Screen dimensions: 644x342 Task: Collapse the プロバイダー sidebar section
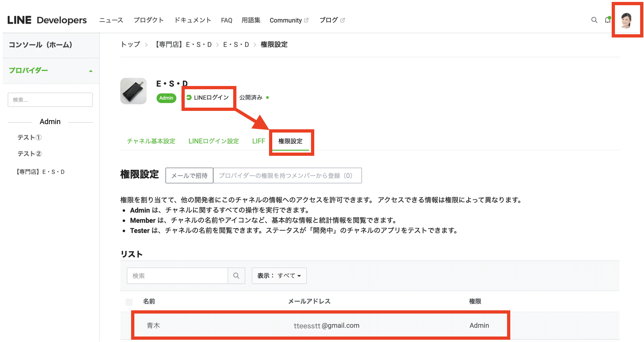(91, 70)
